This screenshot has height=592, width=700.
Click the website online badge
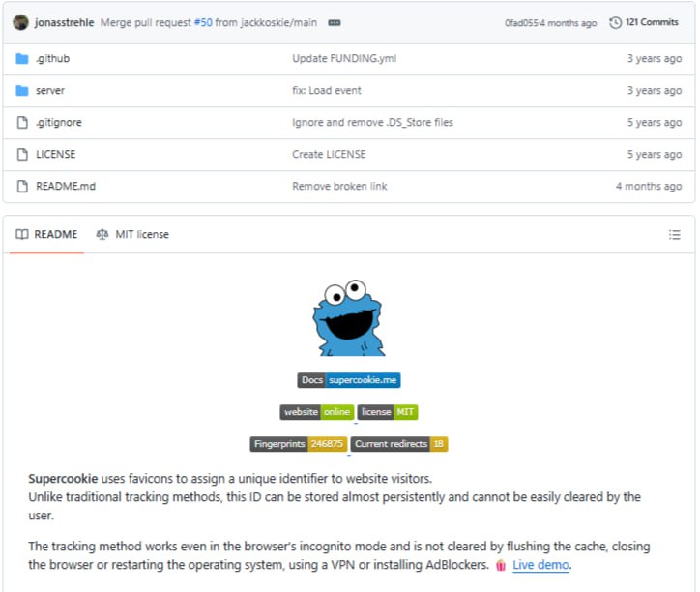316,412
